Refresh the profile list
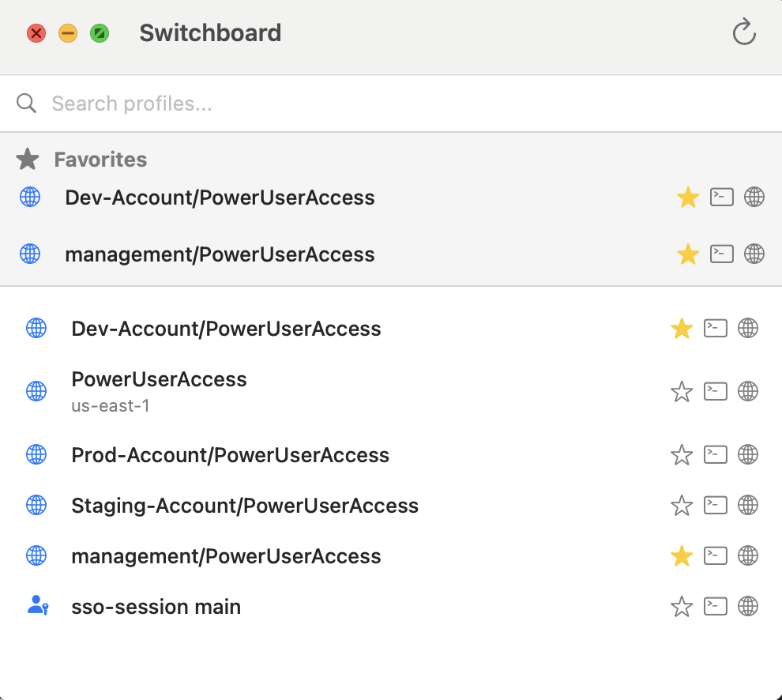Screen dimensions: 782x700 coord(743,32)
